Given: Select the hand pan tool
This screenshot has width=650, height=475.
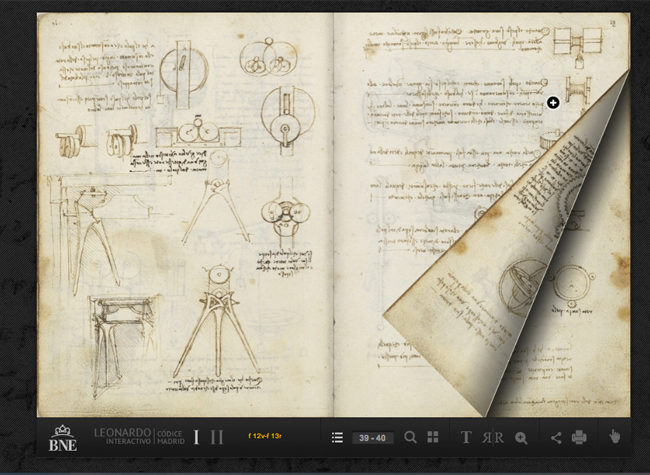Looking at the screenshot, I should (x=615, y=436).
